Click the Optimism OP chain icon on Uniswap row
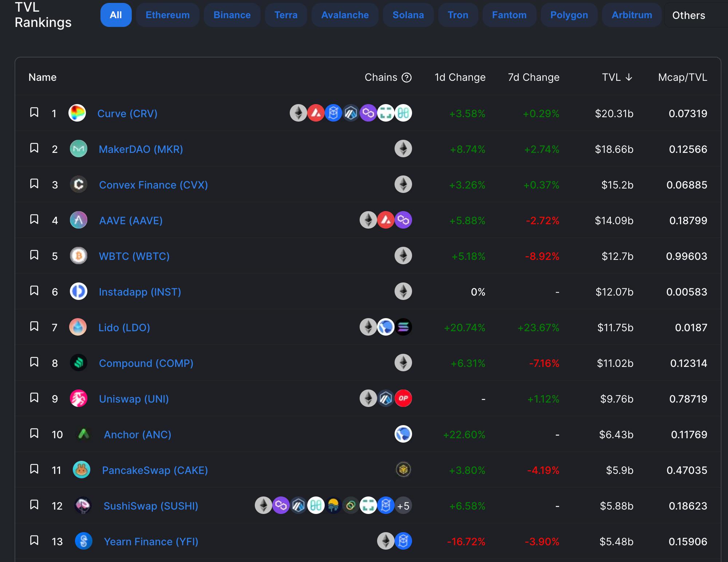The image size is (728, 562). [403, 399]
